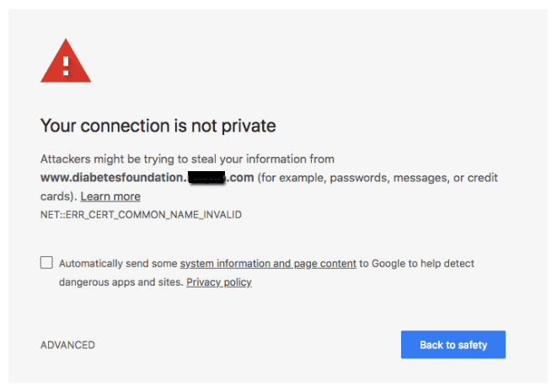The height and width of the screenshot is (392, 557).
Task: Click the blacked-out part of the domain
Action: tap(206, 178)
